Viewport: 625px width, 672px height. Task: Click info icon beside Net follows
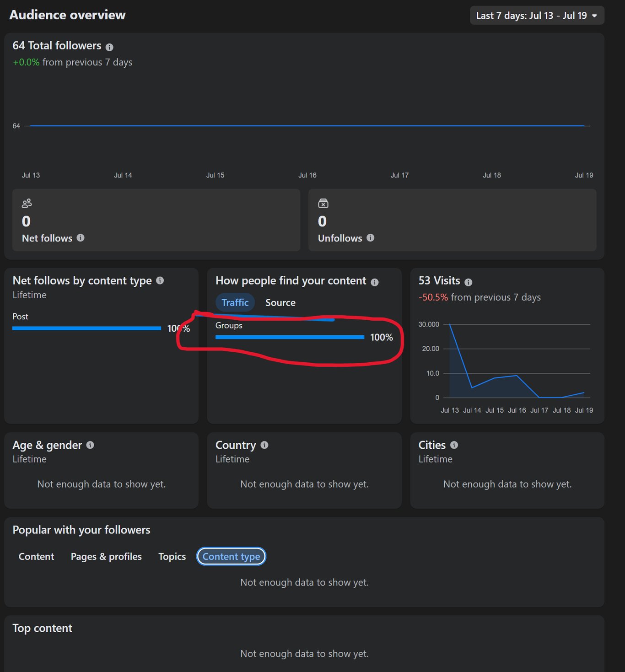[81, 238]
